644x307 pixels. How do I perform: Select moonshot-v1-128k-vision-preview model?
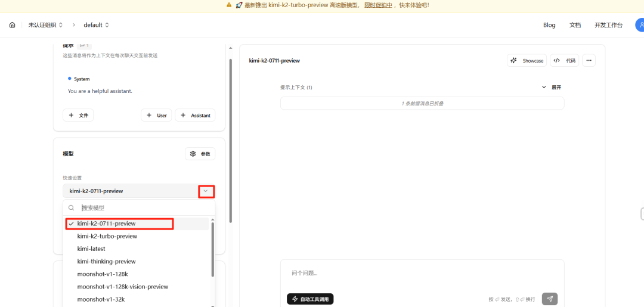coord(122,287)
